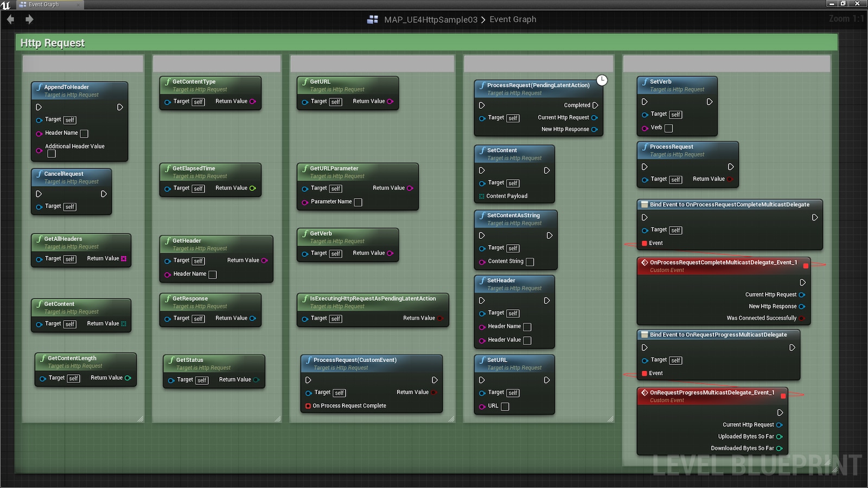Click the Verb input box in SetVerb
868x488 pixels.
668,129
